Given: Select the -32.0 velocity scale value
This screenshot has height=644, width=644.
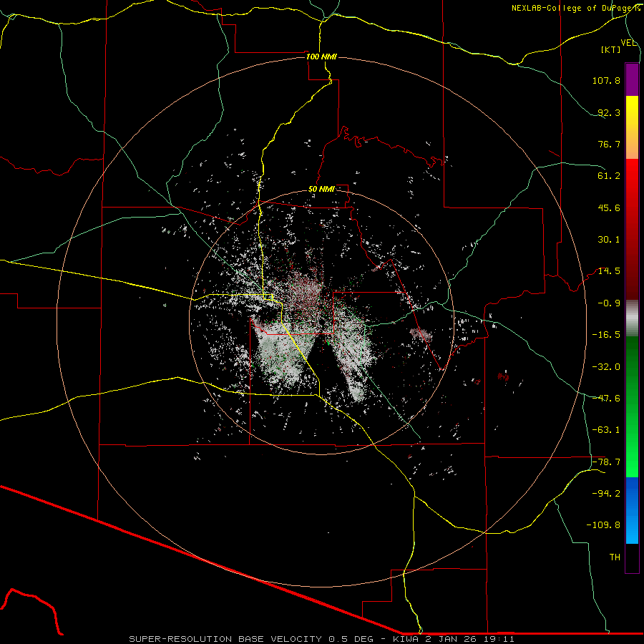Looking at the screenshot, I should pos(606,367).
